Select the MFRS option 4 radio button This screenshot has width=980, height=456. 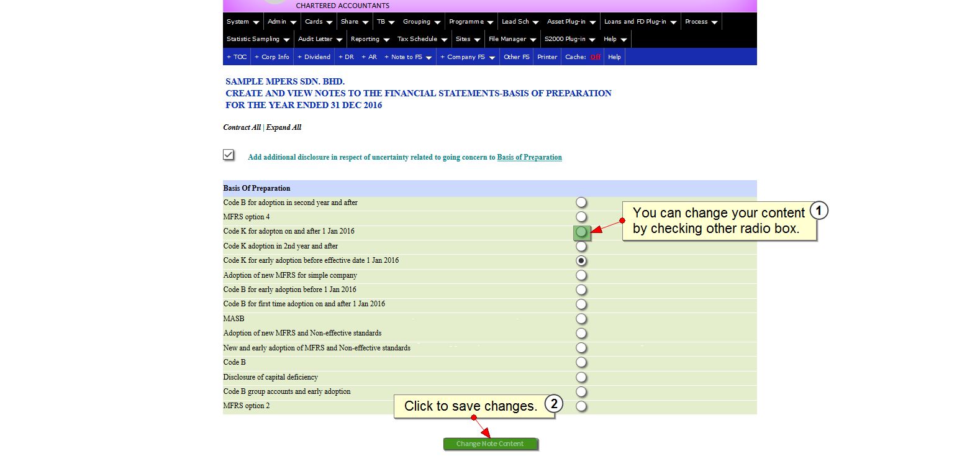click(581, 217)
